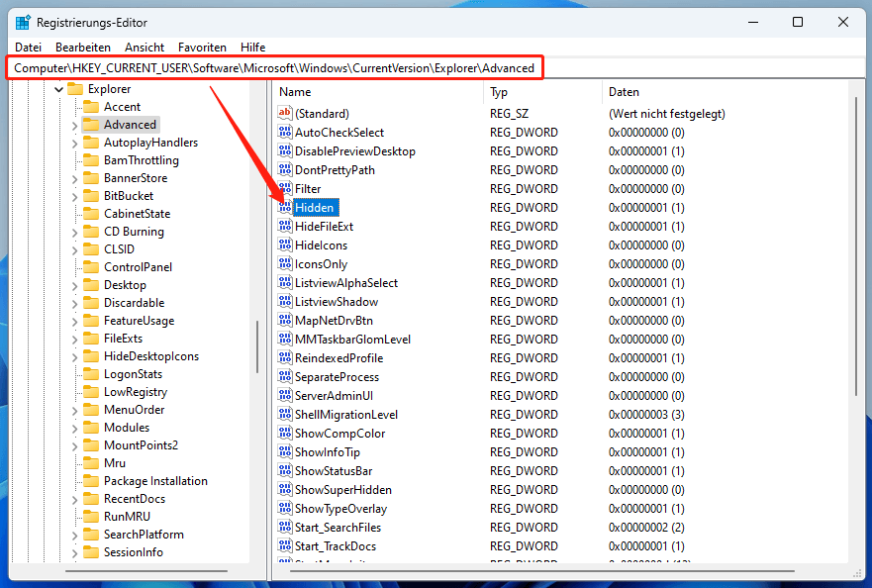Click the DWORD icon beside ListviewShadow
Screen dimensions: 872x588
pos(285,302)
